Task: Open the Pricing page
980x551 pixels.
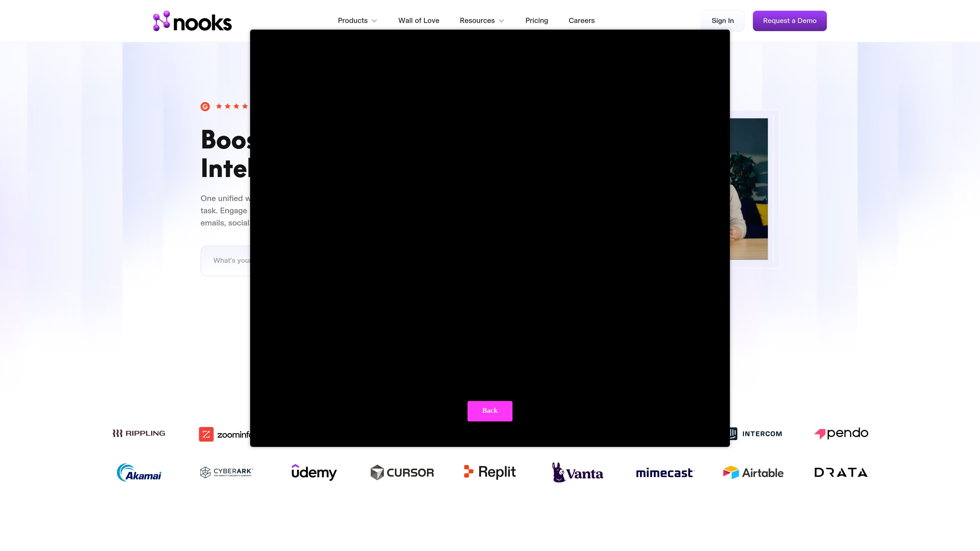Action: [x=536, y=20]
